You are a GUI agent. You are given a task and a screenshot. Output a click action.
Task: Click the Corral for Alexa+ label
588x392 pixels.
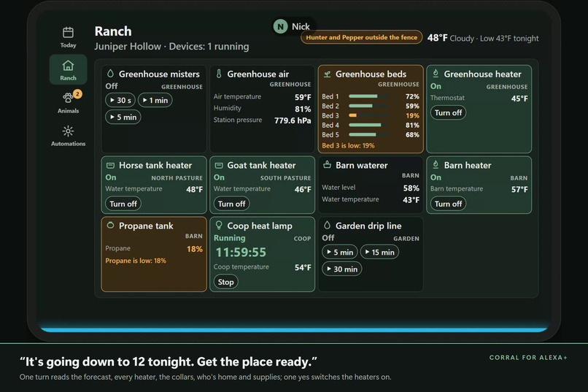click(x=528, y=358)
